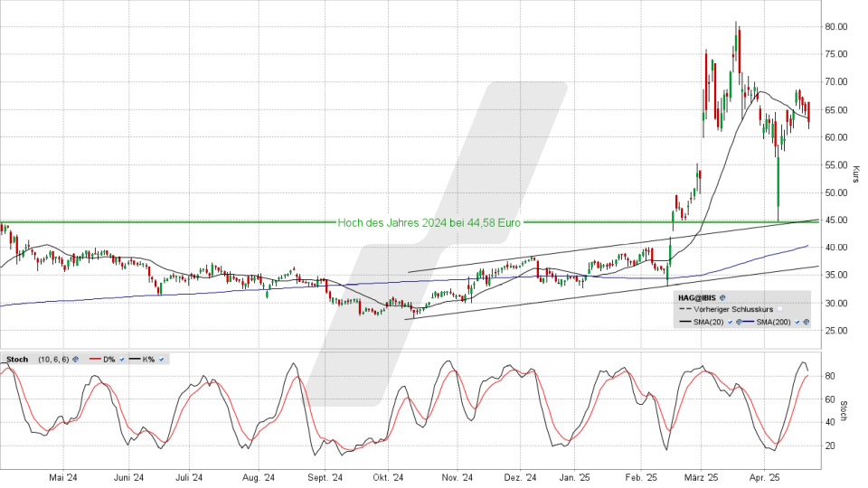868x488 pixels.
Task: Enable the Vorheriger Schlusskurs checkbox
Action: [779, 309]
